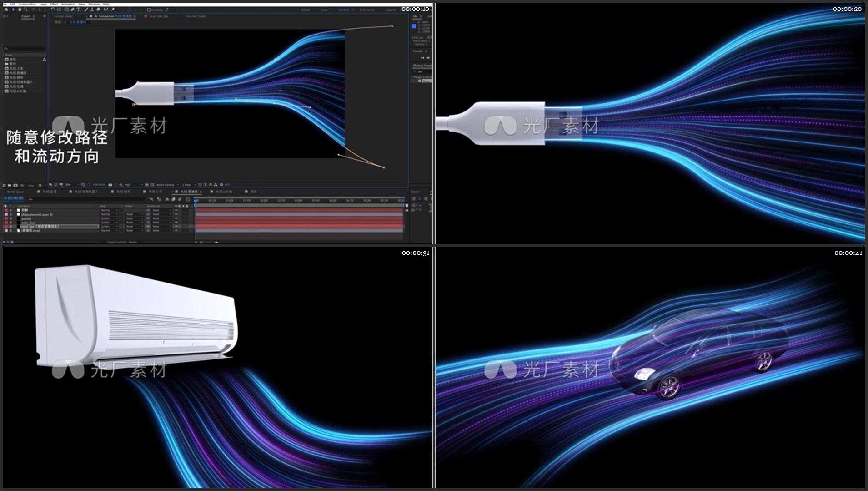The height and width of the screenshot is (491, 868).
Task: Open blend mode dropdown for layer 3
Action: (x=109, y=218)
